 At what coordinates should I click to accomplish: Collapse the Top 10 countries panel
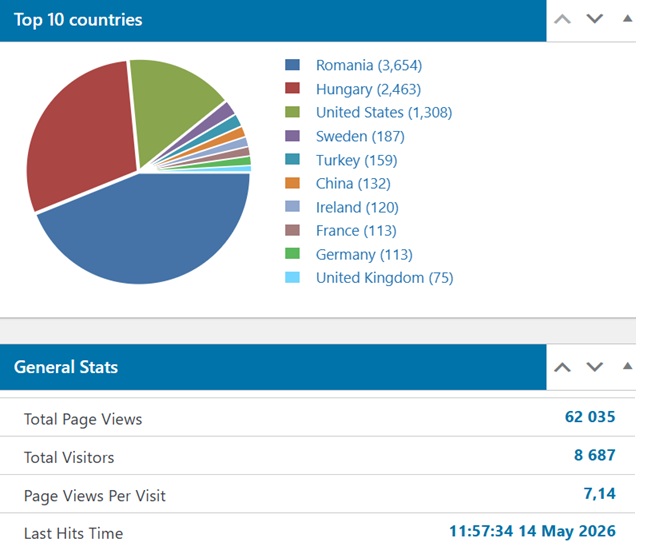(x=627, y=18)
